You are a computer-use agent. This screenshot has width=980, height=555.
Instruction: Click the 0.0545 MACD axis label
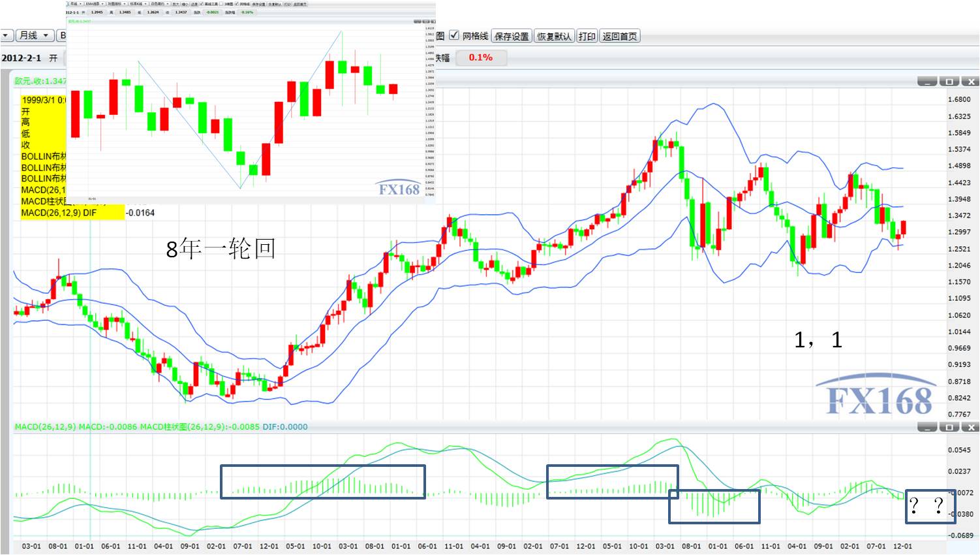(x=959, y=450)
